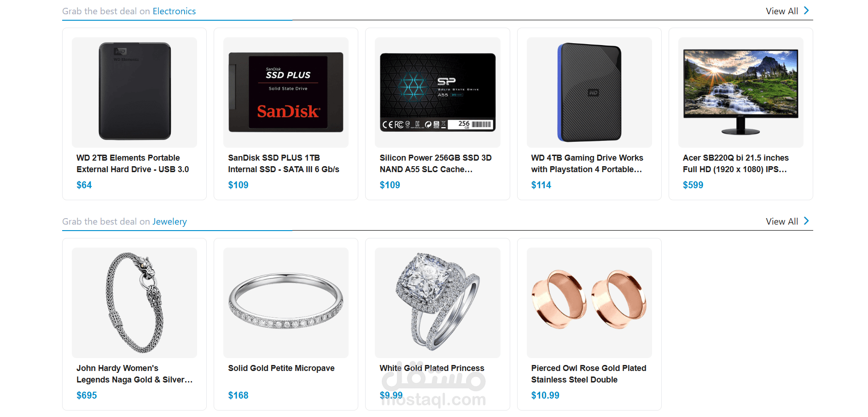
Task: Select the Silicon Power 256GB SSD image
Action: click(x=437, y=92)
